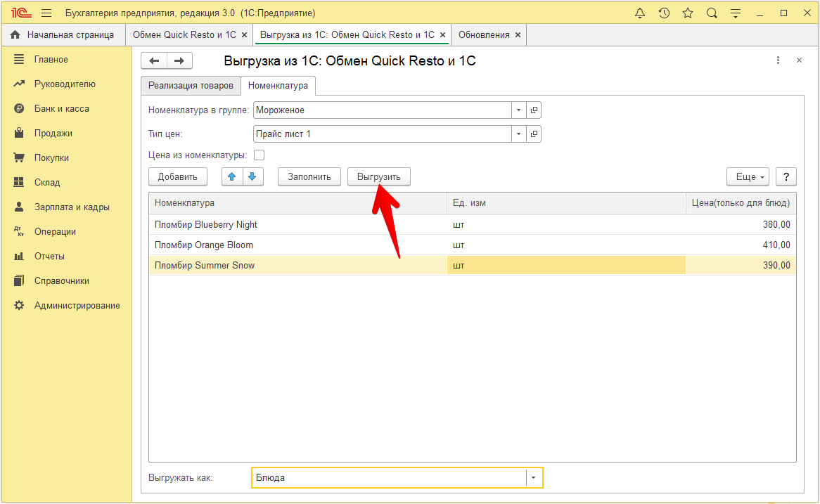Screen dimensions: 820x504
Task: Open the search magnifier icon
Action: pyautogui.click(x=712, y=13)
